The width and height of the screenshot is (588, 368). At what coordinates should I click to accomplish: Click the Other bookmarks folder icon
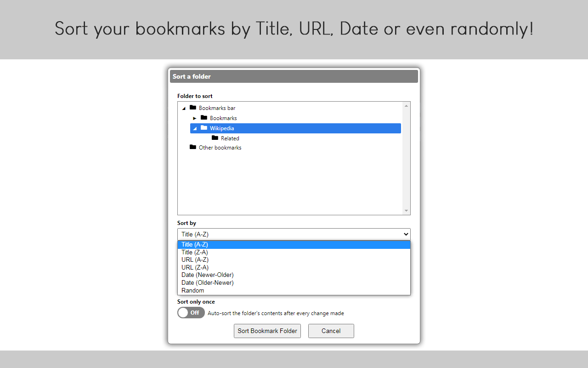(x=193, y=147)
